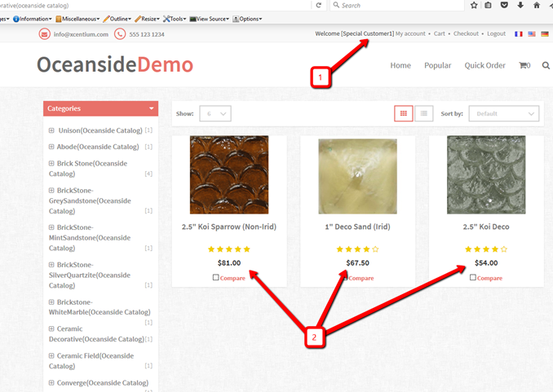The image size is (553, 392).
Task: Open the 2.5" Koi Sparrow product title
Action: coord(229,227)
